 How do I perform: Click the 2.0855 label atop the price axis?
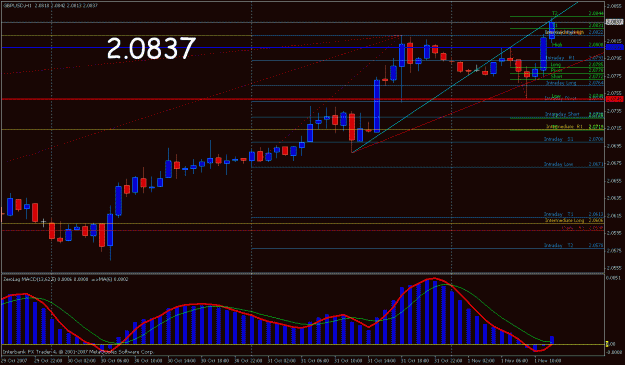[614, 6]
